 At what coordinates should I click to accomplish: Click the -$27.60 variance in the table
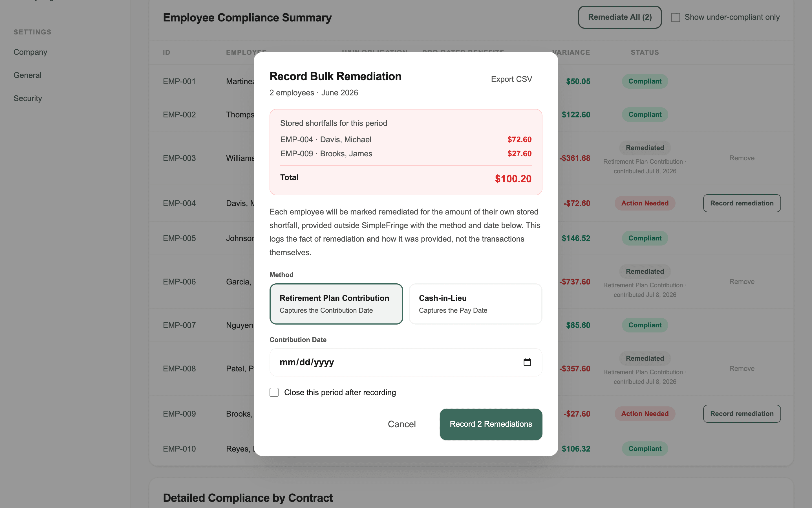pos(577,413)
